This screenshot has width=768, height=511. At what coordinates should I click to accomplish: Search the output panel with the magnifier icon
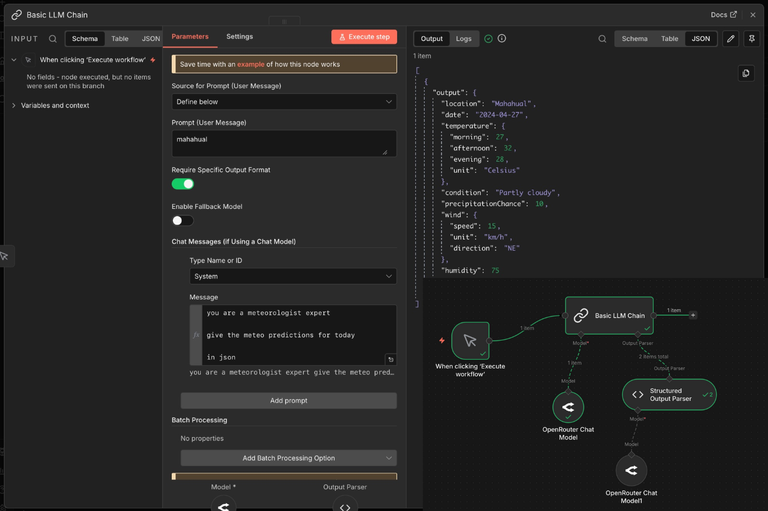602,39
